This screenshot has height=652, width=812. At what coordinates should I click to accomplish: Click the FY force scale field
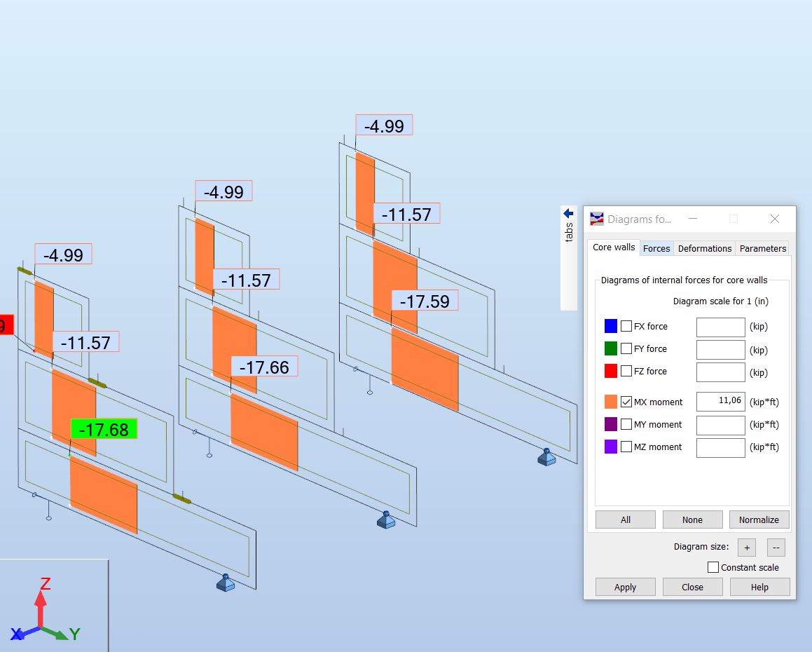click(720, 350)
